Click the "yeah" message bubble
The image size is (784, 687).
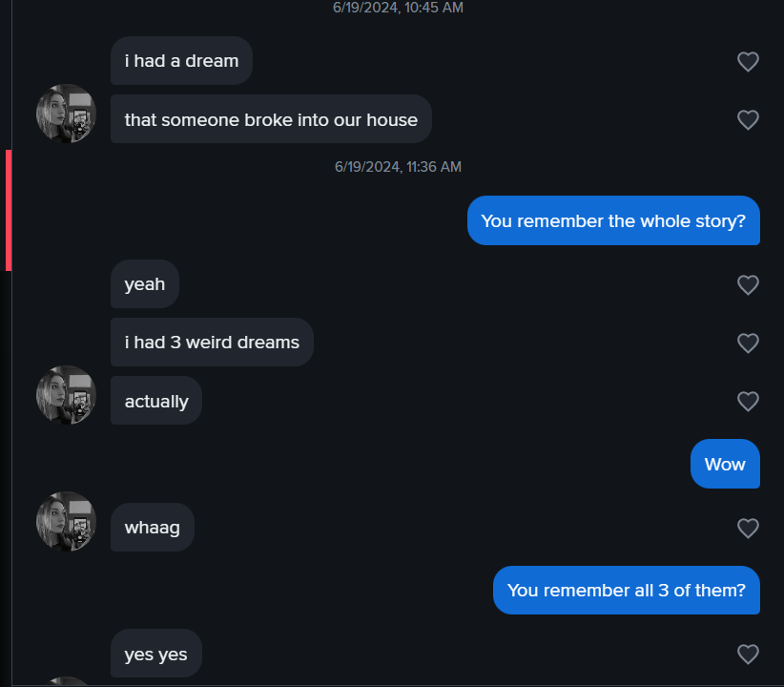(145, 283)
